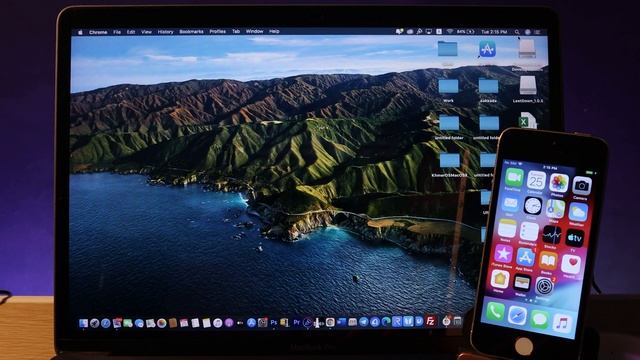Click the Wi-Fi status icon in menu bar
The image size is (640, 360).
[x=449, y=31]
